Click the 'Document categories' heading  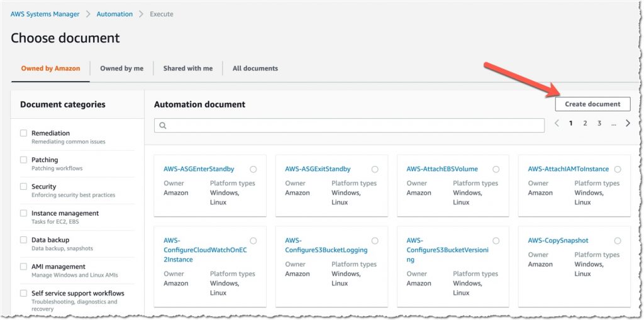(x=63, y=104)
